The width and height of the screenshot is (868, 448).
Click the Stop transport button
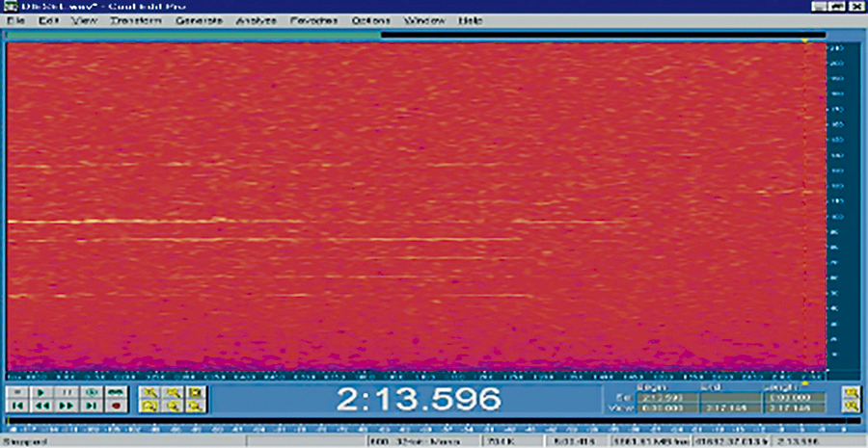(17, 392)
